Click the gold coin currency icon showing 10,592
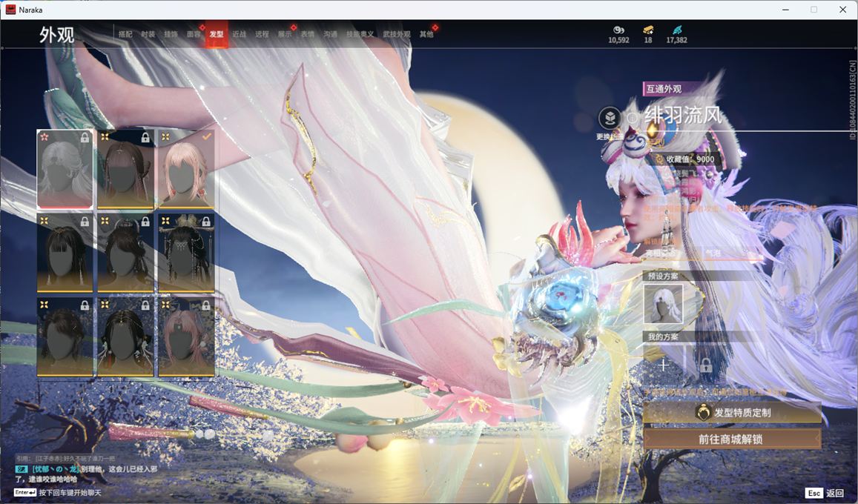858x504 pixels. point(618,30)
